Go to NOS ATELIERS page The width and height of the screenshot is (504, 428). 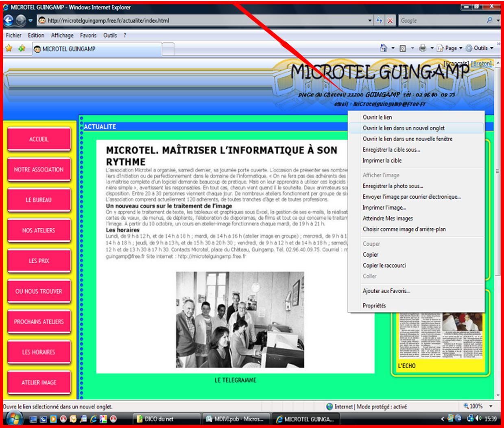39,230
